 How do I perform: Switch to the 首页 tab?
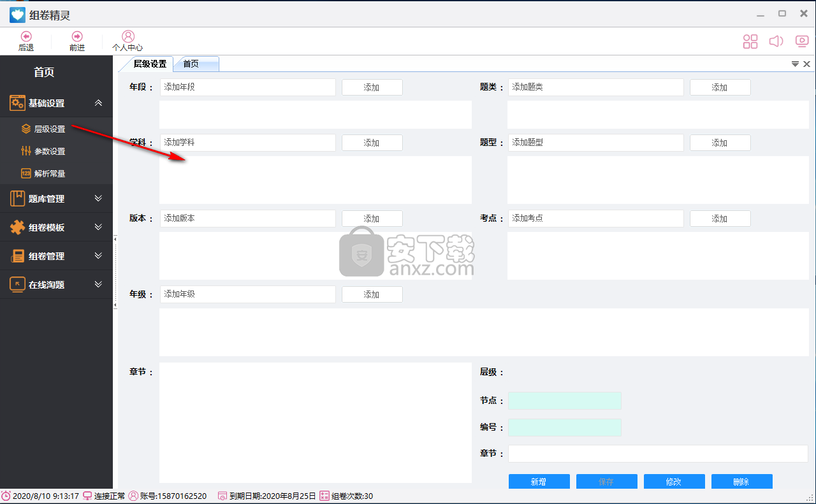[x=196, y=64]
